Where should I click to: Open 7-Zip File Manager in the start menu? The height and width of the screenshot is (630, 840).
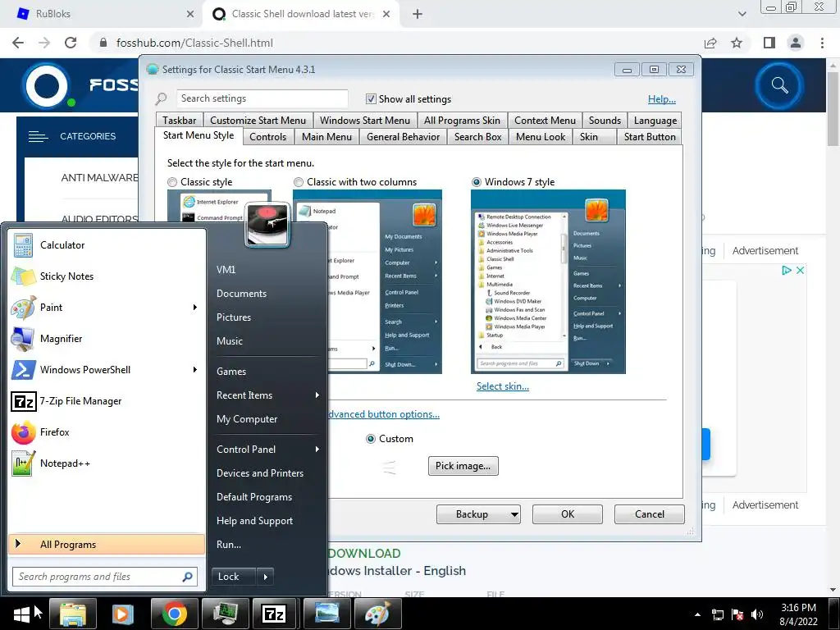106,400
